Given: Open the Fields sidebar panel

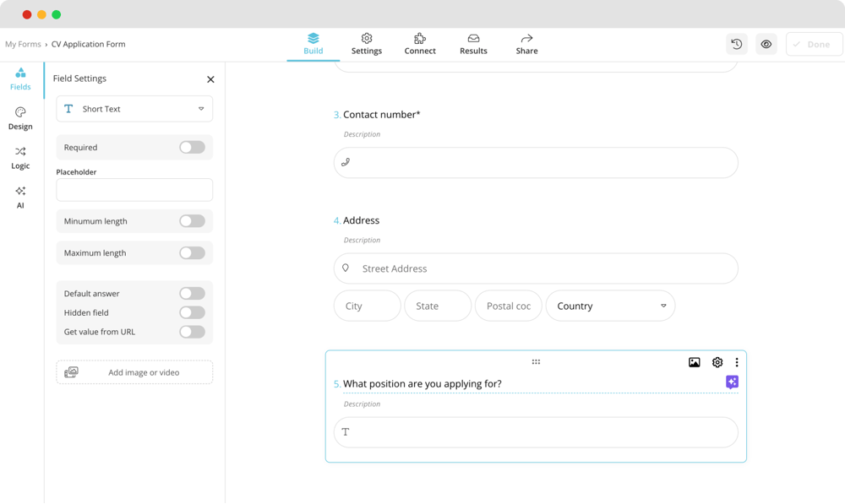Looking at the screenshot, I should point(20,79).
